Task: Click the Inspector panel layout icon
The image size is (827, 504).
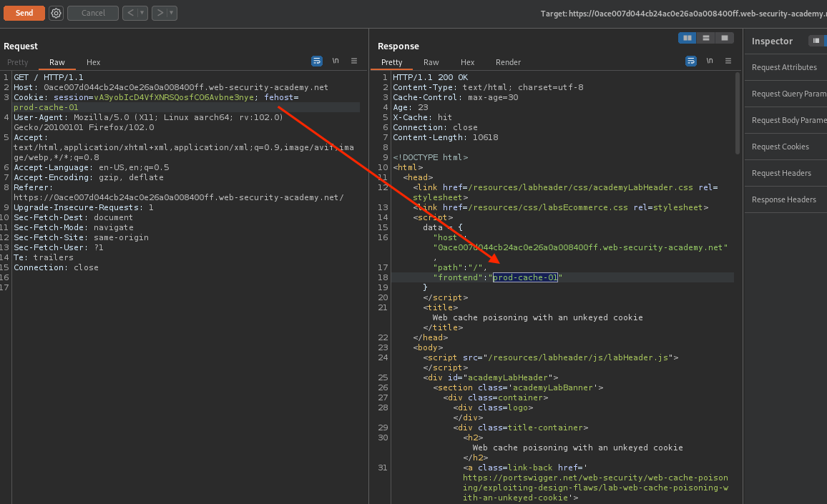Action: point(816,41)
